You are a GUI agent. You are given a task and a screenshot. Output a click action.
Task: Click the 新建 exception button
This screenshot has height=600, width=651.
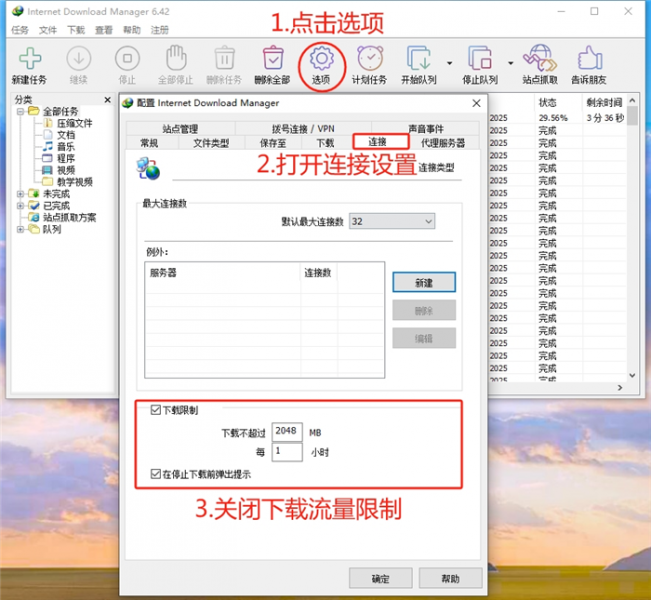pyautogui.click(x=424, y=282)
